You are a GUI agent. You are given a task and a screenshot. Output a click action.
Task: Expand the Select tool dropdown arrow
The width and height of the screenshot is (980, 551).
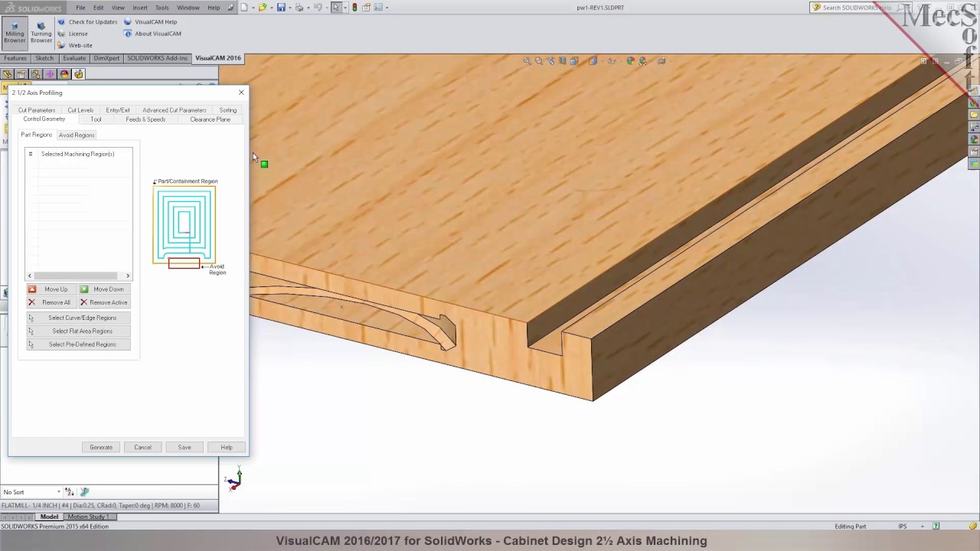tap(345, 8)
